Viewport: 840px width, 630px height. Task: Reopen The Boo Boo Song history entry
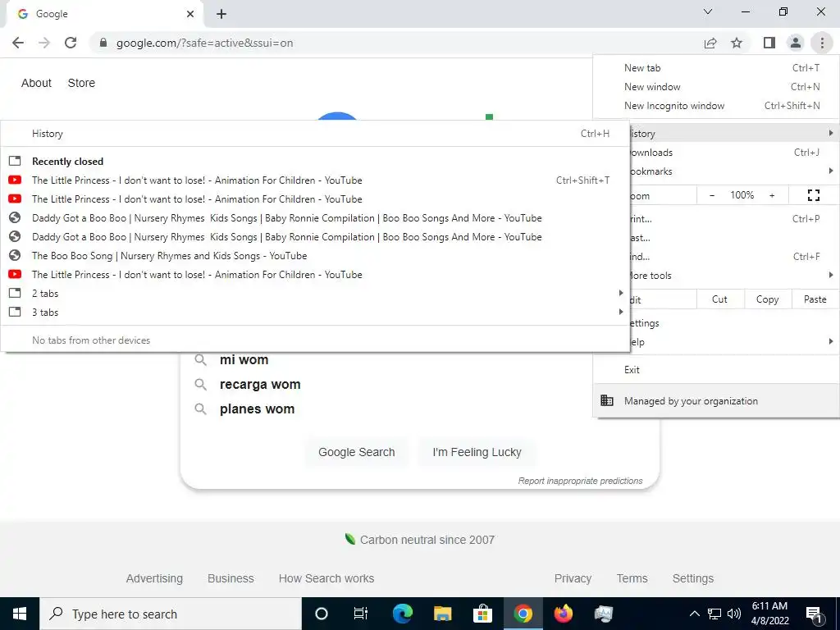(315, 256)
